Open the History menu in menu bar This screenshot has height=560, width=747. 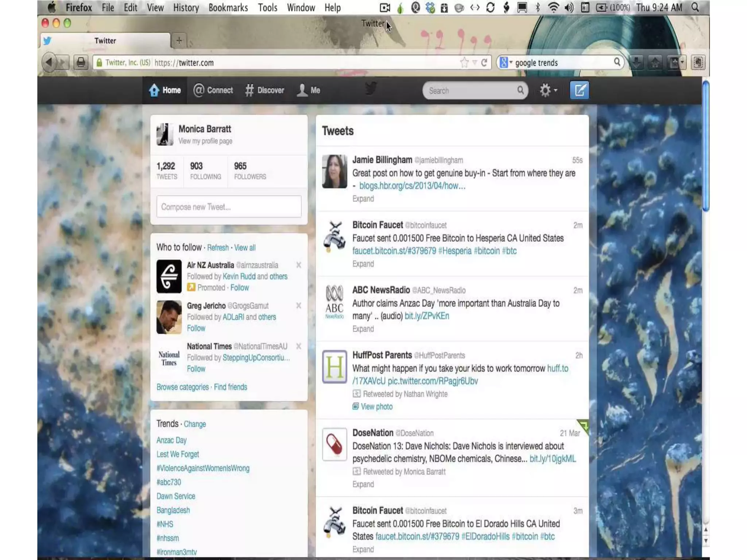[186, 8]
